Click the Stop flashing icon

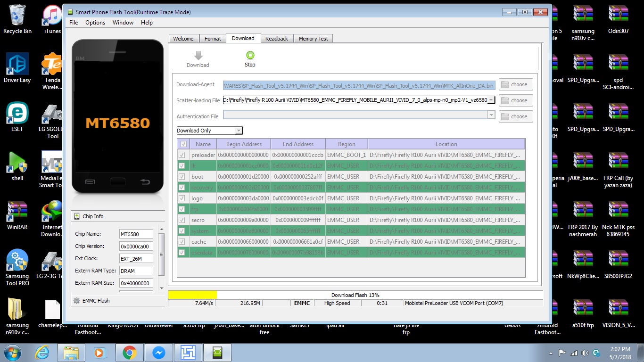250,55
